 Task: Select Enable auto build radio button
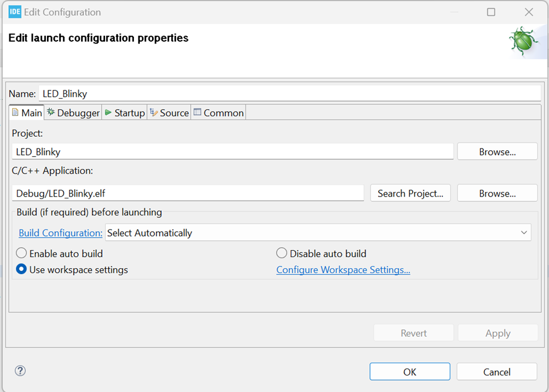(x=21, y=253)
